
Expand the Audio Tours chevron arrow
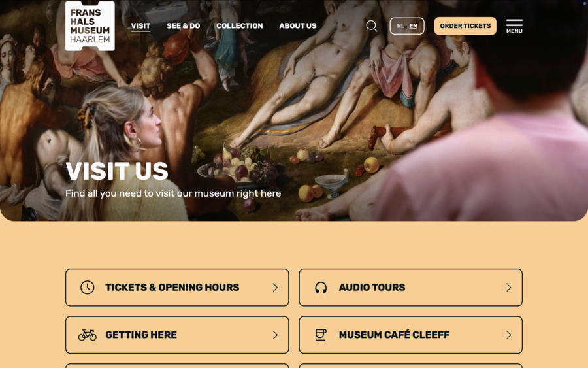[509, 288]
